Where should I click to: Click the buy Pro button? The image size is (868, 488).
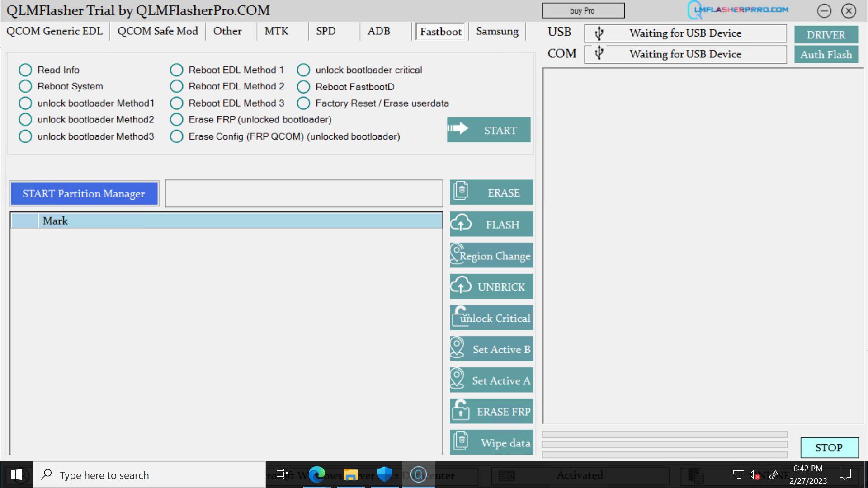(583, 10)
